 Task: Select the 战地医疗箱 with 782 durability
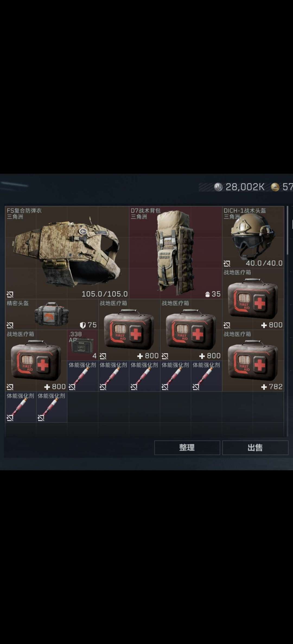253,361
